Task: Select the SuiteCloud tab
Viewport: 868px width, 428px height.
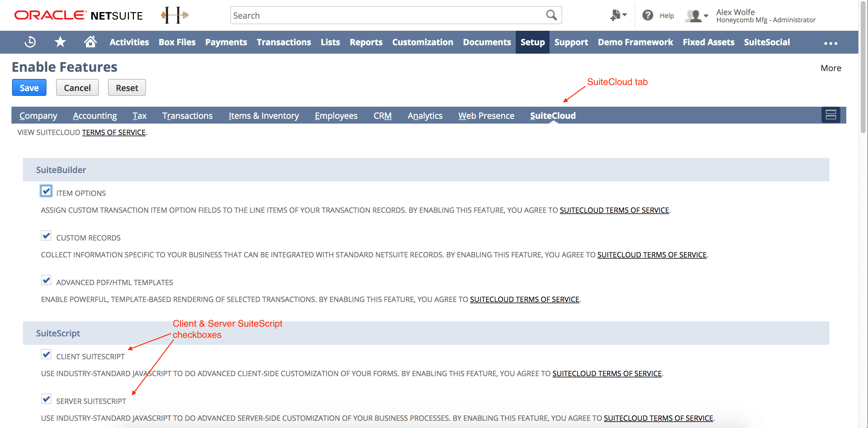Action: point(553,115)
